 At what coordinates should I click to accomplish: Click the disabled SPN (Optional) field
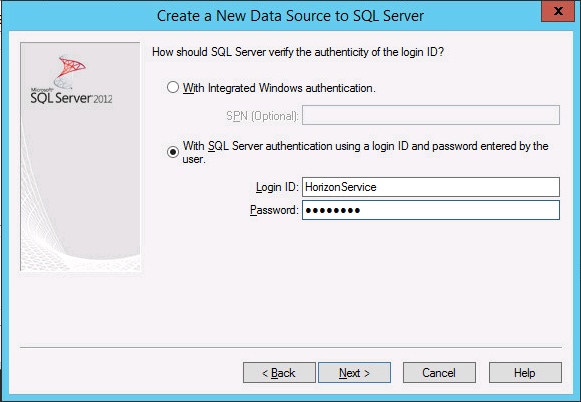coord(431,115)
